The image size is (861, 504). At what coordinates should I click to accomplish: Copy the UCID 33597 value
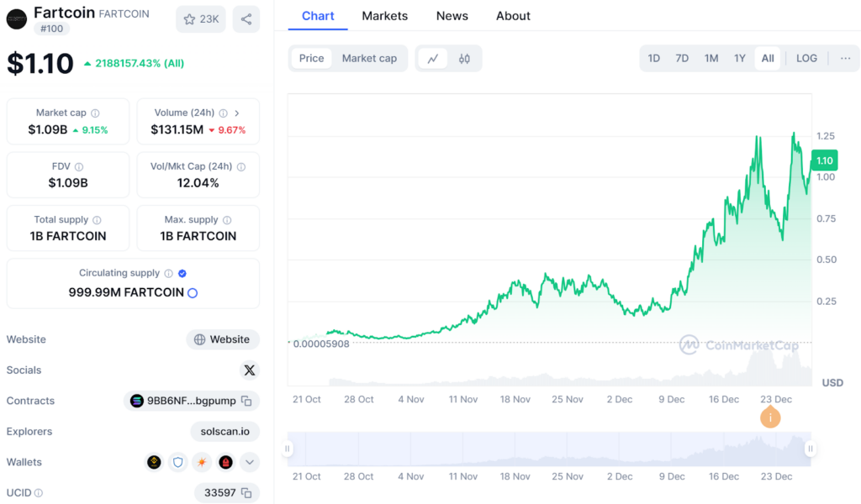246,493
